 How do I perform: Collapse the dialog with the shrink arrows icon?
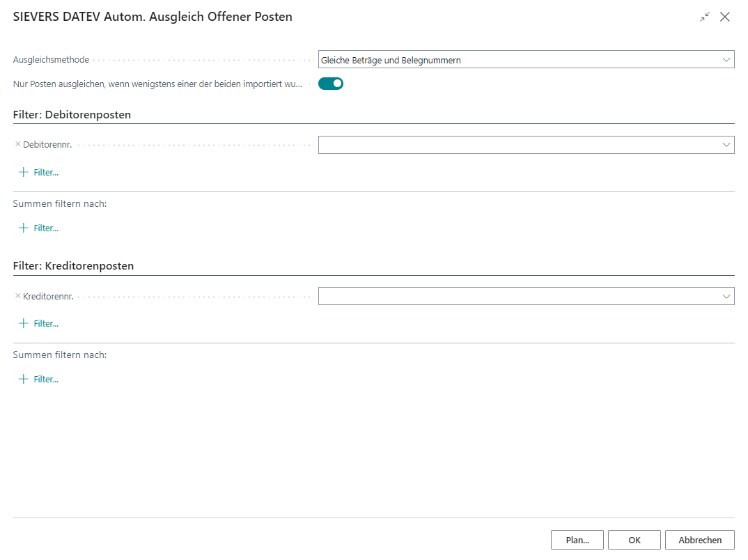coord(705,17)
